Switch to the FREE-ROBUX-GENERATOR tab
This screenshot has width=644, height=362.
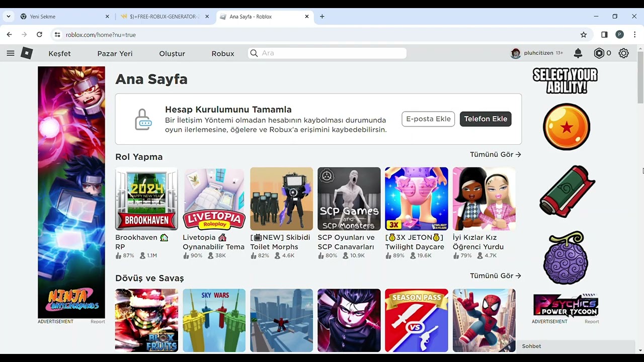(x=165, y=17)
